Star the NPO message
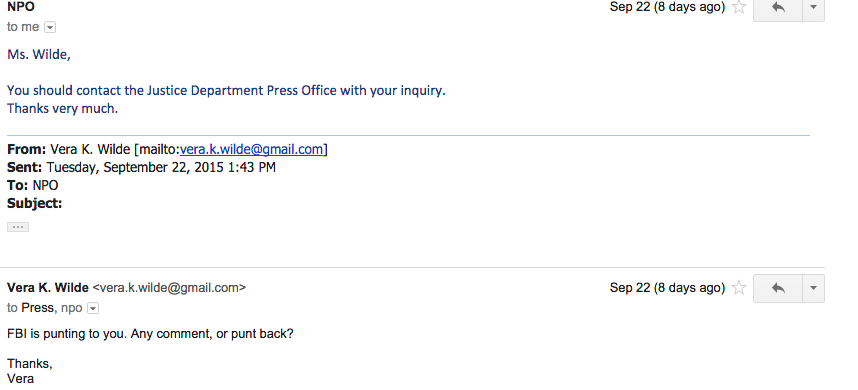 pyautogui.click(x=739, y=7)
